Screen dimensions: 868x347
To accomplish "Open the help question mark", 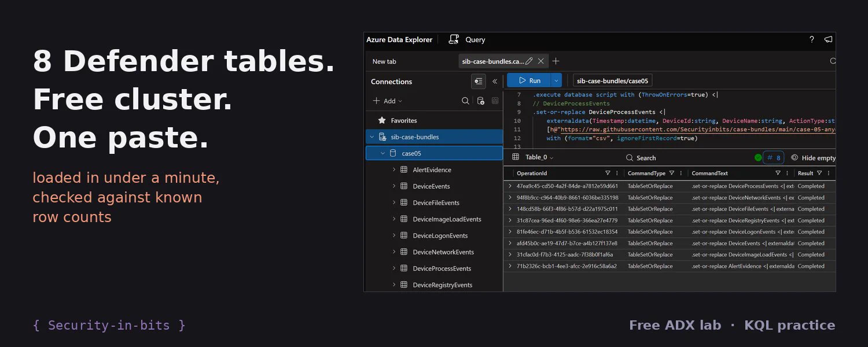I will tap(811, 39).
